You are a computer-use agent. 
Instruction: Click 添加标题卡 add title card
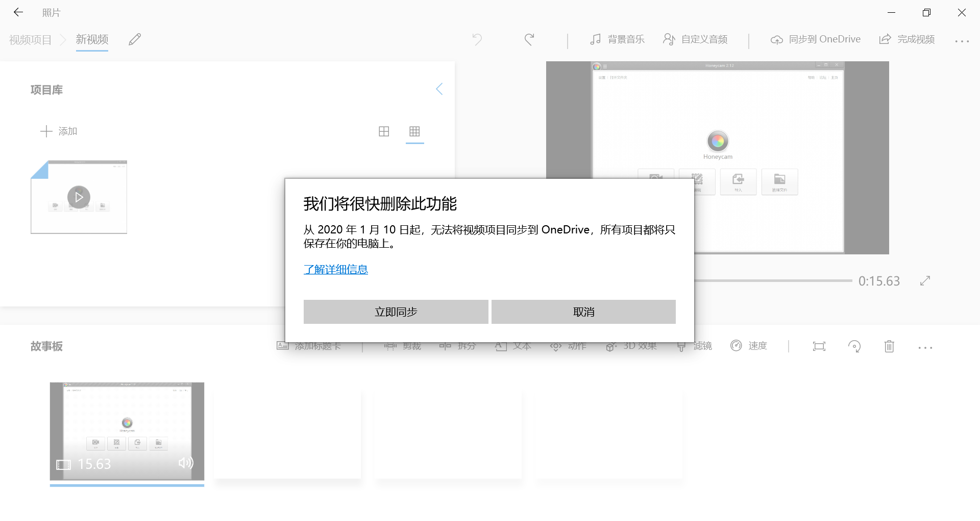(x=309, y=346)
